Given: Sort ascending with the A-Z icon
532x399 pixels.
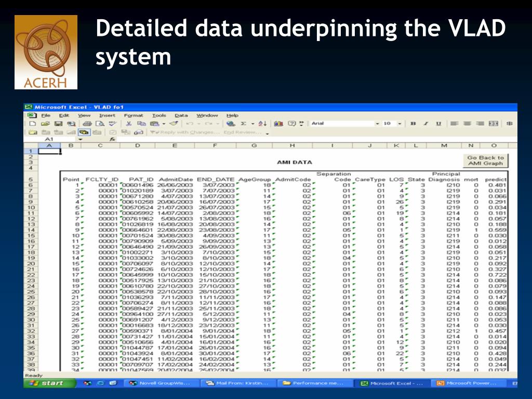Looking at the screenshot, I should click(x=262, y=124).
